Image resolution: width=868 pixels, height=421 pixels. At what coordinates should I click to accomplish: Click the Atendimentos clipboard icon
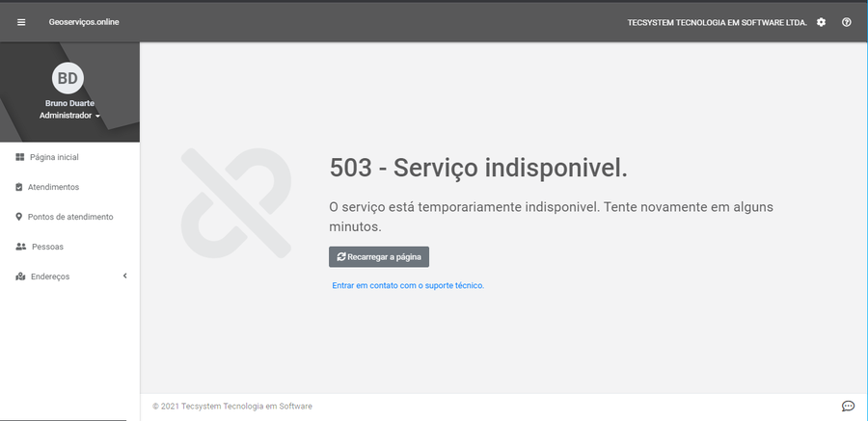19,187
